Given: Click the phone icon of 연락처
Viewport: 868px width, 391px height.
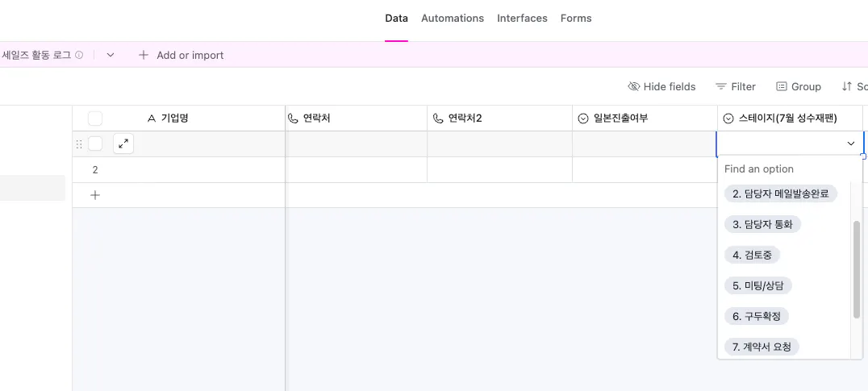Looking at the screenshot, I should pyautogui.click(x=294, y=119).
